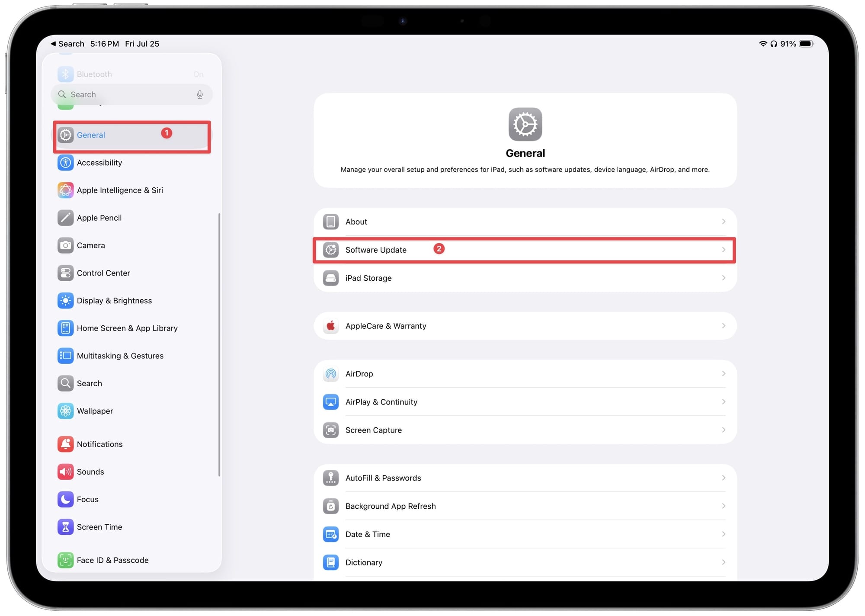Select AirPlay & Continuity icon

(x=331, y=402)
